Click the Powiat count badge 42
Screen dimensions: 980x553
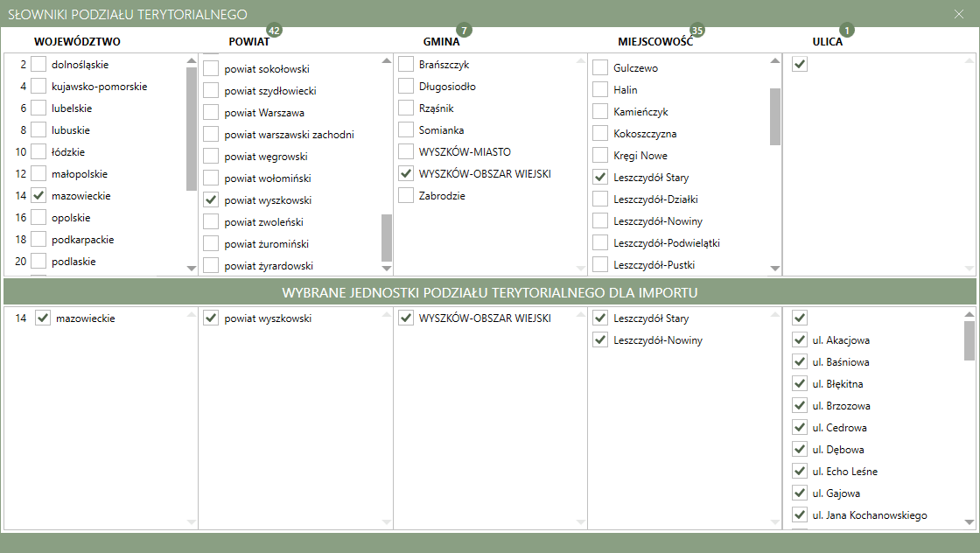pyautogui.click(x=274, y=31)
